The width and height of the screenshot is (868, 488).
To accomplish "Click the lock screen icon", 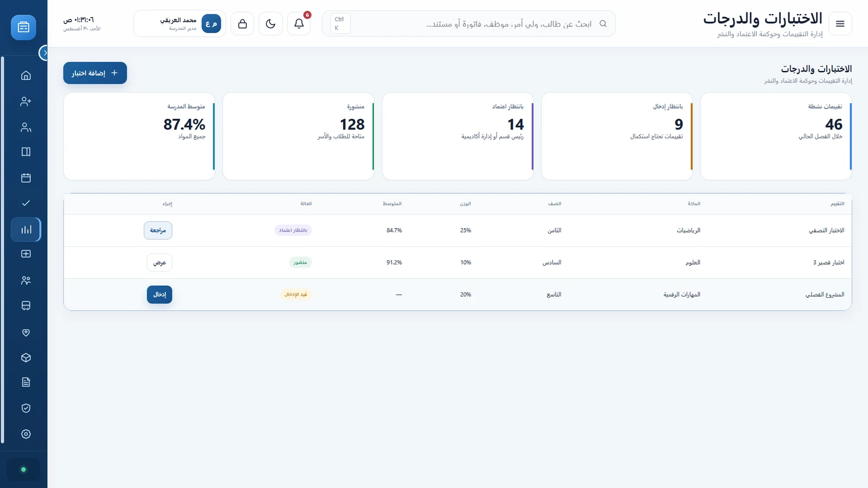I will (x=242, y=24).
